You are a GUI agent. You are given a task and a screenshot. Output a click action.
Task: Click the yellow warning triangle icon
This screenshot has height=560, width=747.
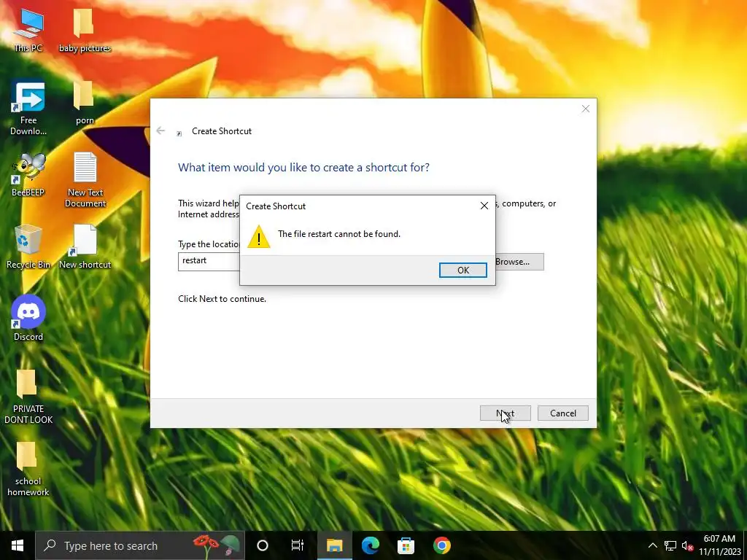tap(259, 237)
